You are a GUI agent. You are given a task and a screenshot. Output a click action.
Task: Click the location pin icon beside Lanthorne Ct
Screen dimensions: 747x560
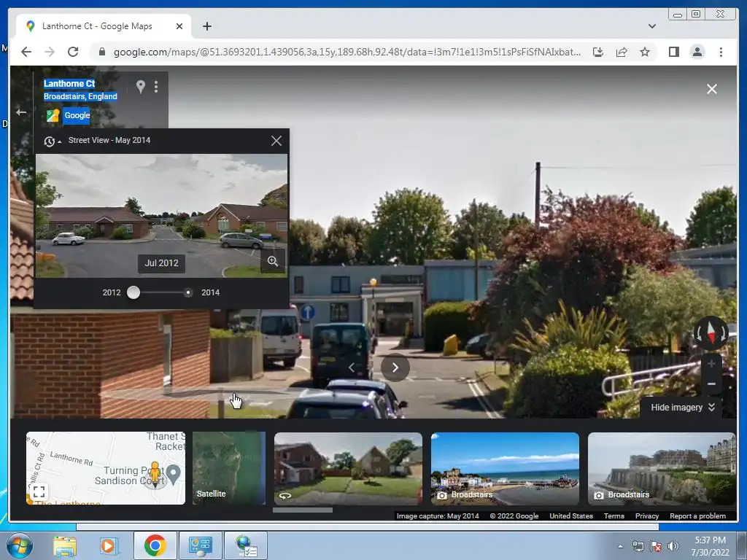coord(141,87)
